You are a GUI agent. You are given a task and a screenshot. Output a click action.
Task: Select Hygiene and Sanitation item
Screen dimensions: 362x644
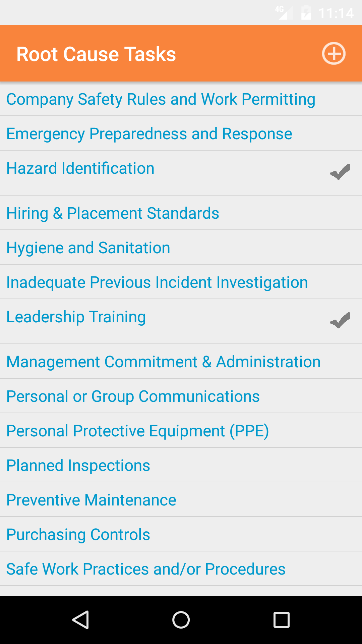click(88, 248)
